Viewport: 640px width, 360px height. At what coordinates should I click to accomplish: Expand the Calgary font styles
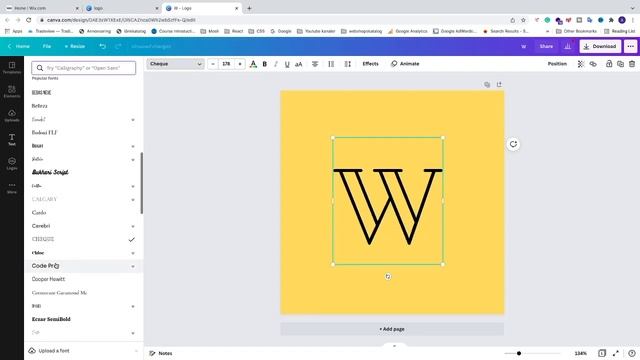pos(133,200)
